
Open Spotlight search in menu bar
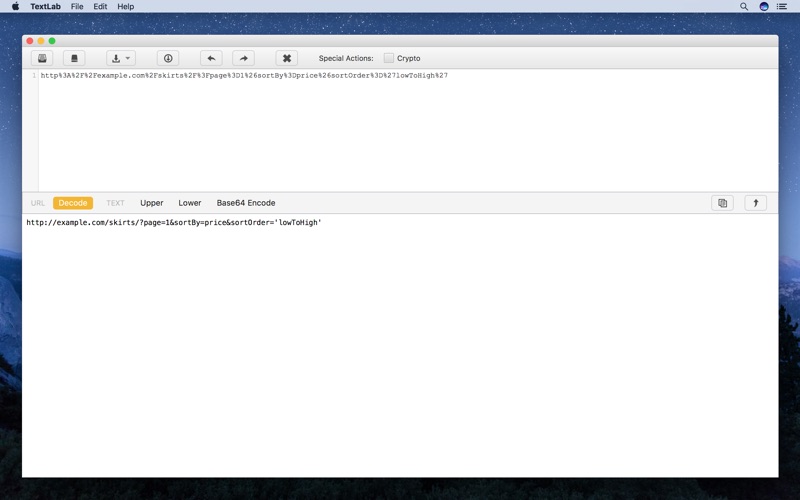pos(744,7)
